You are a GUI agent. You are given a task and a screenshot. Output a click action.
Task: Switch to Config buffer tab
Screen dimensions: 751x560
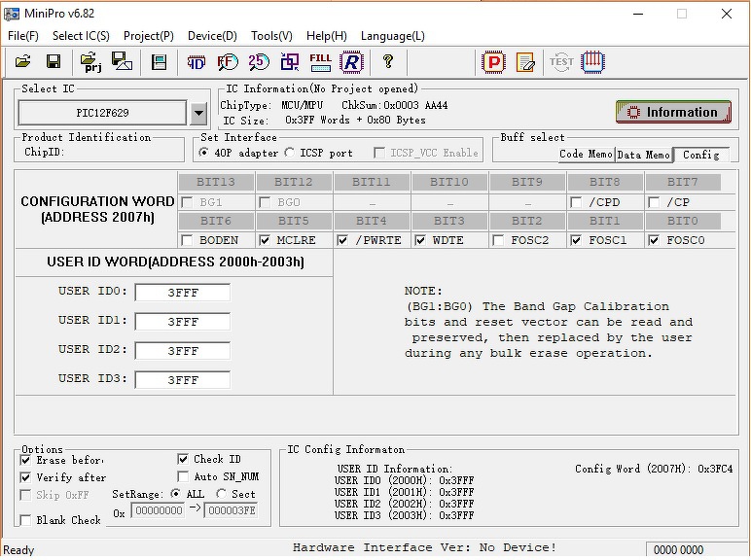click(x=701, y=155)
